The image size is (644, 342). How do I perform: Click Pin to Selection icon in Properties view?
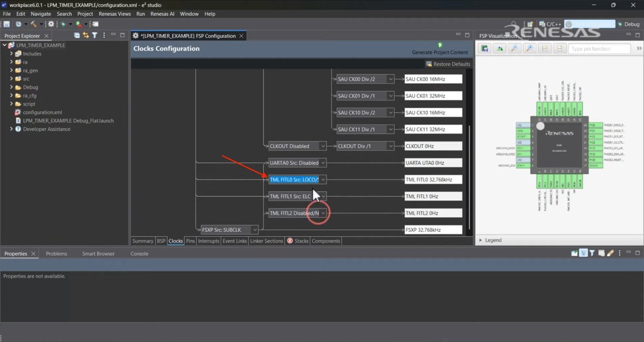(574, 253)
